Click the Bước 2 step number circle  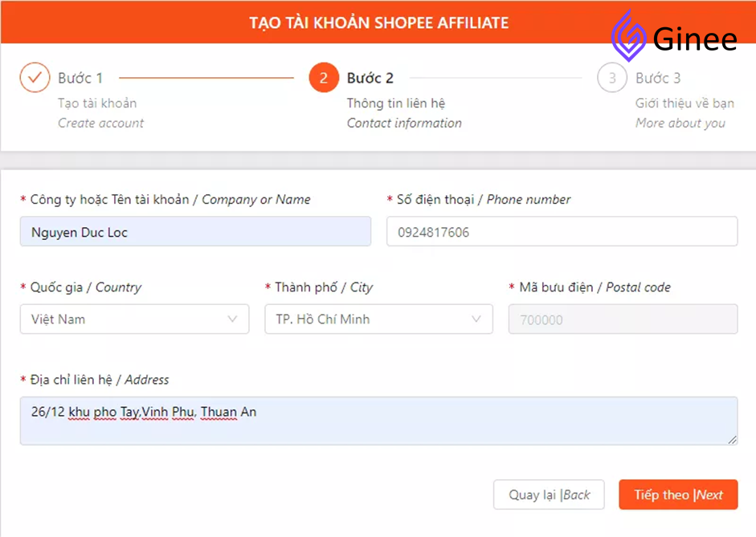pos(324,78)
